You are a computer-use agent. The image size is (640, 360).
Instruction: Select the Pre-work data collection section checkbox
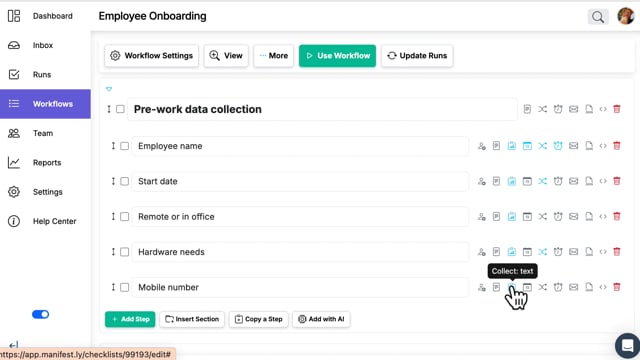(120, 109)
